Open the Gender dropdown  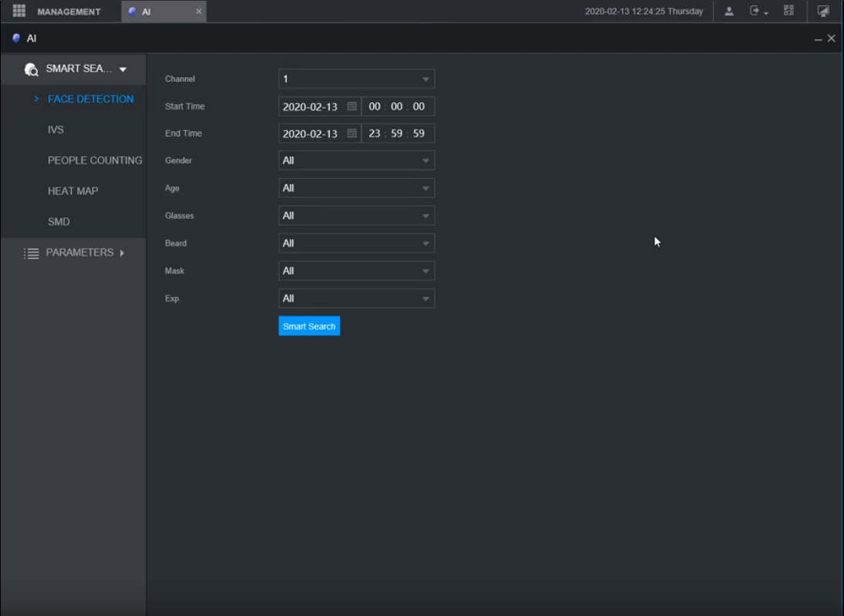tap(356, 160)
